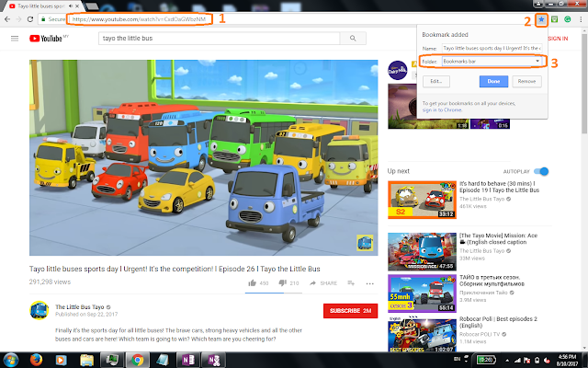The image size is (588, 368).
Task: Open the Robocar Poli Best episodes thumbnail
Action: click(422, 334)
